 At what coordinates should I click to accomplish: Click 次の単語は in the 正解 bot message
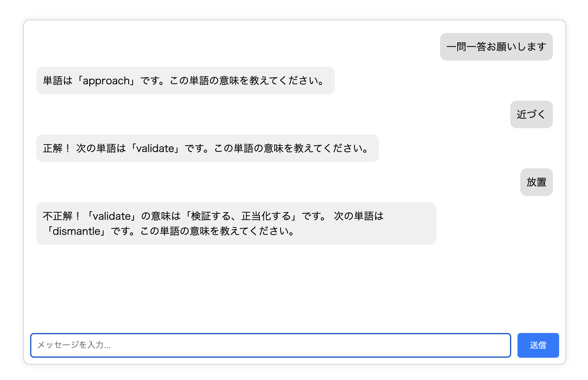point(101,148)
